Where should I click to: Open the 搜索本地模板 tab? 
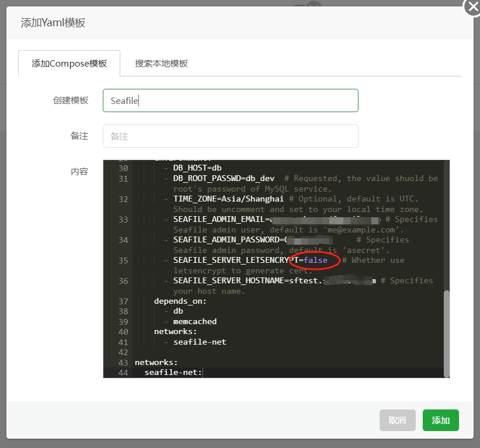pos(161,64)
